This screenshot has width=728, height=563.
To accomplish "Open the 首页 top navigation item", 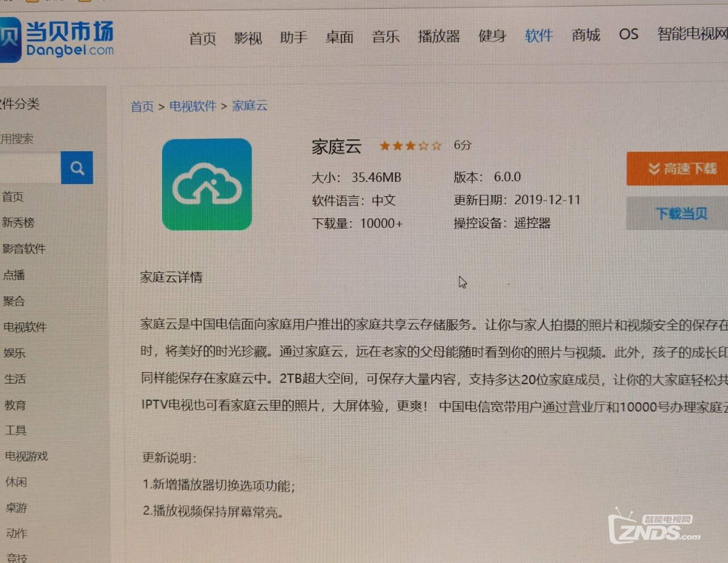I will [202, 39].
